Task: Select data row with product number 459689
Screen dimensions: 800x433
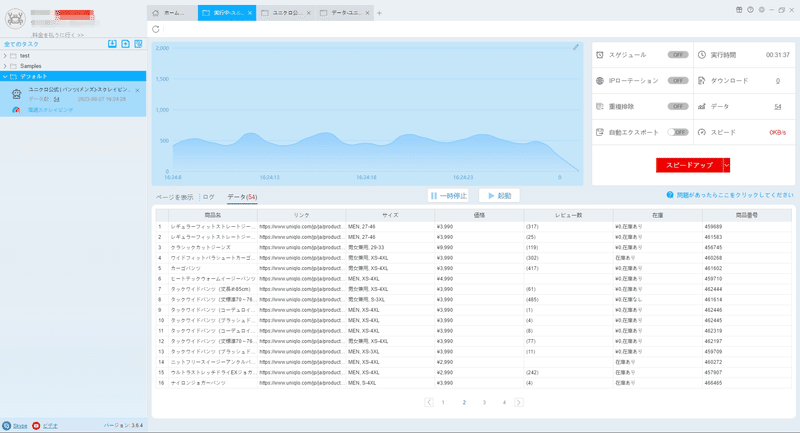Action: coord(473,226)
